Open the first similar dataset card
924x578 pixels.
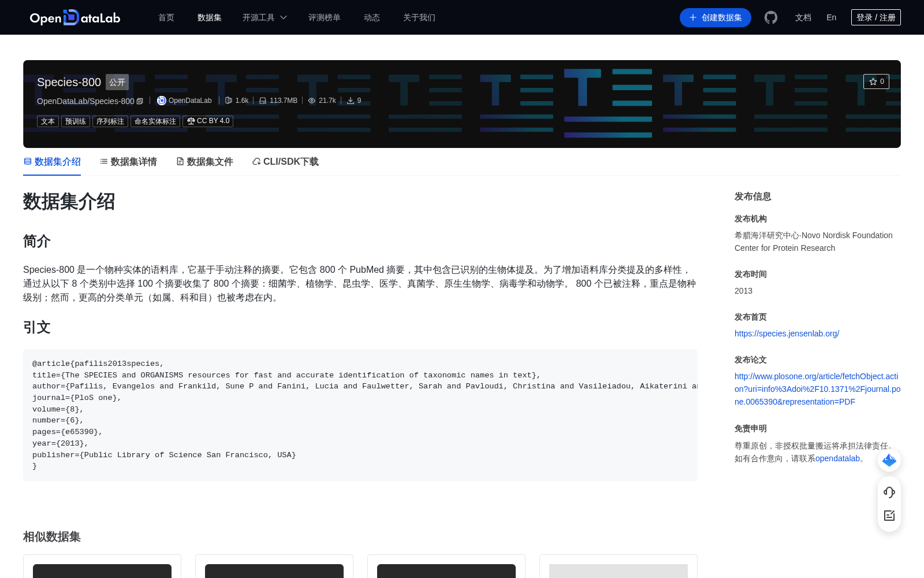click(x=102, y=566)
